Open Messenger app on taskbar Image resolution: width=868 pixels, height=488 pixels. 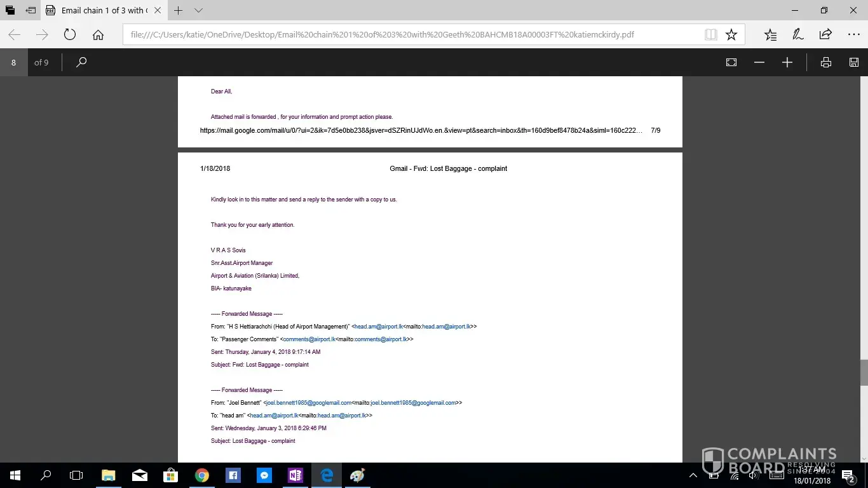pyautogui.click(x=264, y=475)
